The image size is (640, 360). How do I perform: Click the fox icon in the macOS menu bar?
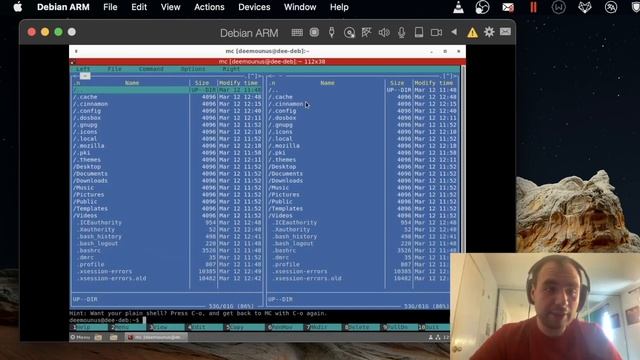pyautogui.click(x=584, y=7)
